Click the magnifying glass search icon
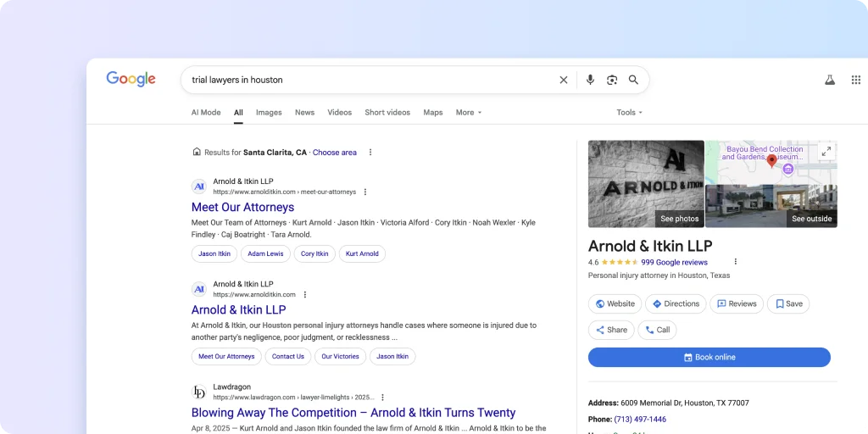 tap(633, 80)
